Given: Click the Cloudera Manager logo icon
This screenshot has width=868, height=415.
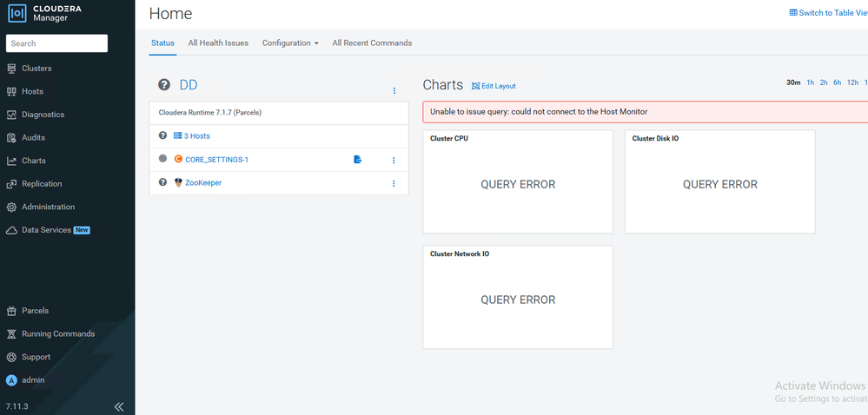Looking at the screenshot, I should (x=17, y=13).
